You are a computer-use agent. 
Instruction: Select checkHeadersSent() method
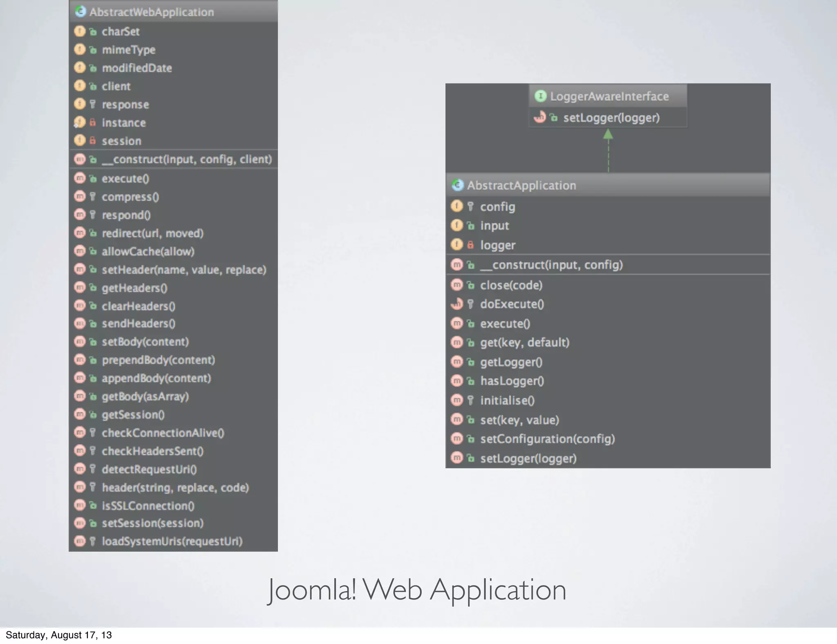(174, 451)
